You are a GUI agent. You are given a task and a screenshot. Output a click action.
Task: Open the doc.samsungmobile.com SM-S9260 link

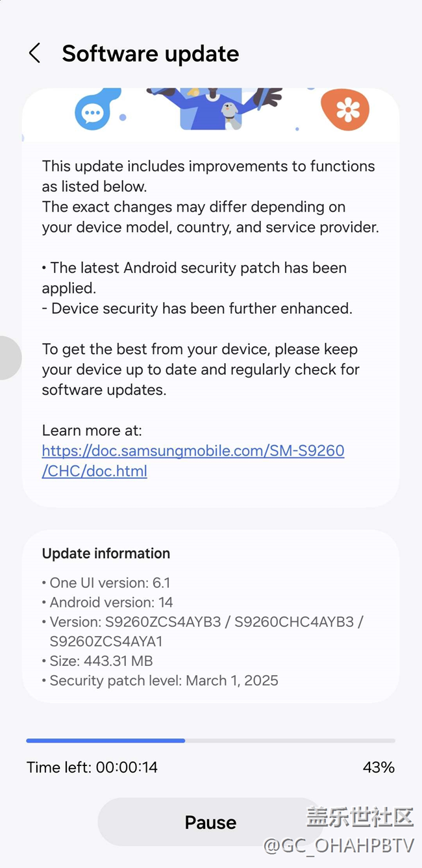tap(193, 460)
